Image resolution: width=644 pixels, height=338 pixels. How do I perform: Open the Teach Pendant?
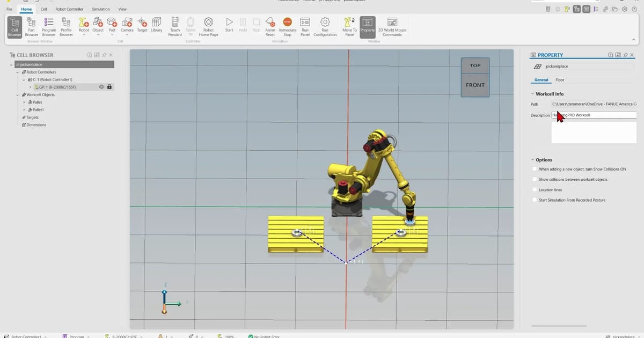click(x=175, y=26)
